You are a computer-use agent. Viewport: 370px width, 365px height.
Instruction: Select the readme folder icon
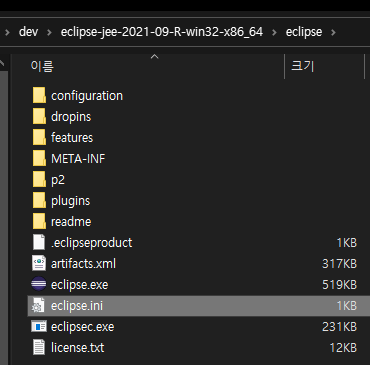pos(39,222)
